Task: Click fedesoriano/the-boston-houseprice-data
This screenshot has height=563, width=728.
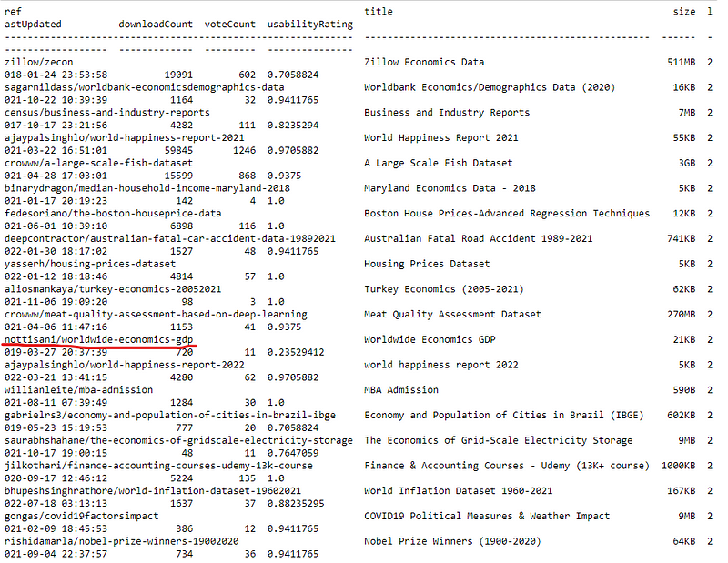Action: click(113, 214)
